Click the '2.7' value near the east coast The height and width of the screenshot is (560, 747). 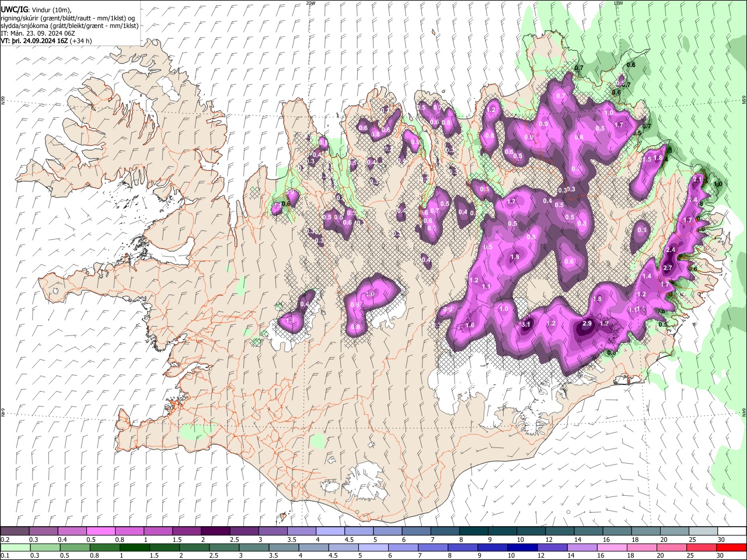[668, 268]
